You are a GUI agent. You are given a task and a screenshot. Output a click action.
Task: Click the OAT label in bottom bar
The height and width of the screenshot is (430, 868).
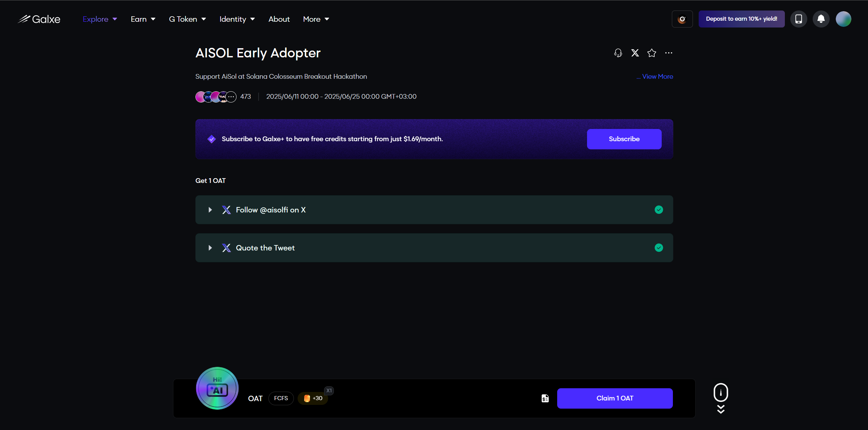pos(255,398)
